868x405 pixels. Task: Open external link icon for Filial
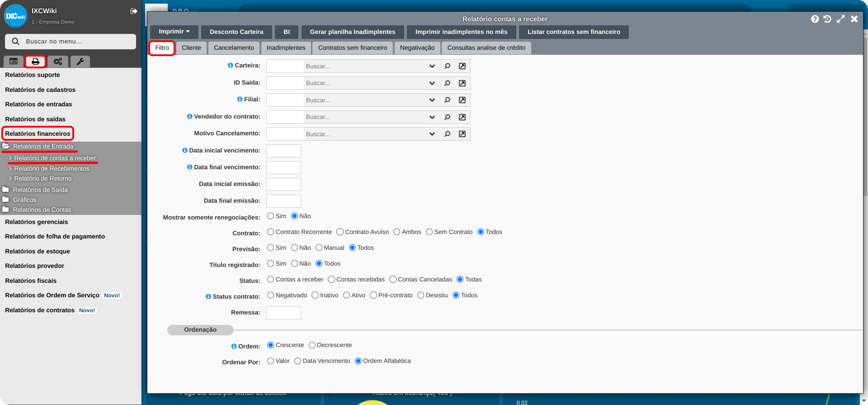[462, 100]
